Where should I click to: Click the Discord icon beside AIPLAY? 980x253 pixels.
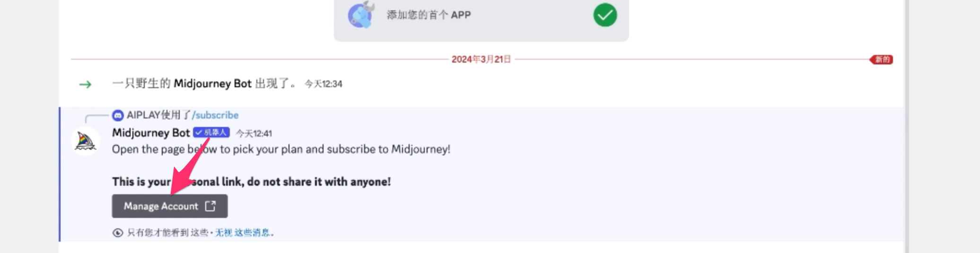(x=118, y=115)
